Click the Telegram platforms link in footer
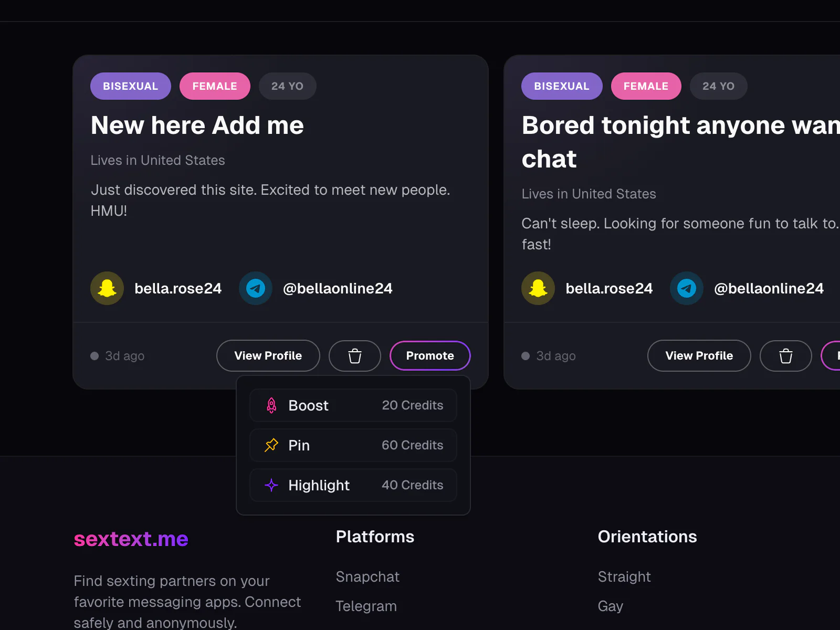The width and height of the screenshot is (840, 630). tap(366, 605)
